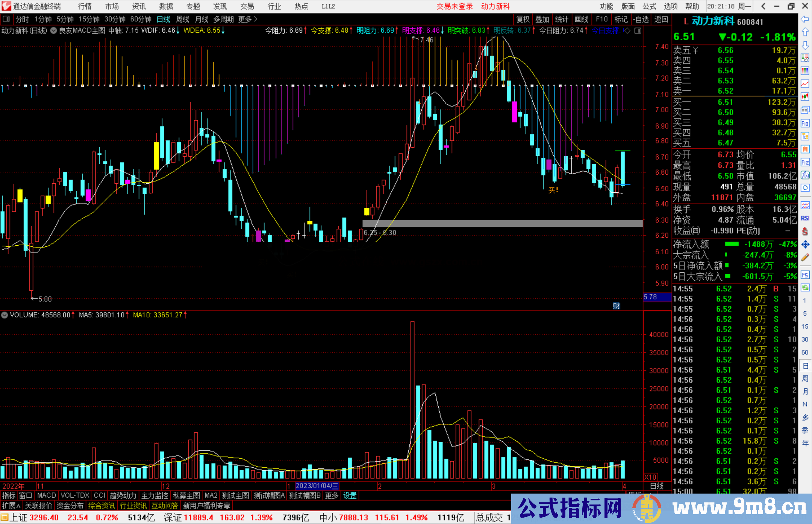Click the F10 icon in right sidebar

click(x=805, y=123)
